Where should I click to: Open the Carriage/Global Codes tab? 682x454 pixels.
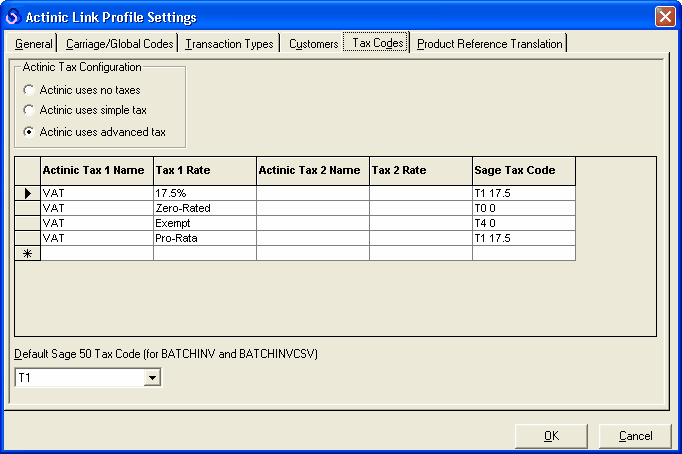[119, 44]
